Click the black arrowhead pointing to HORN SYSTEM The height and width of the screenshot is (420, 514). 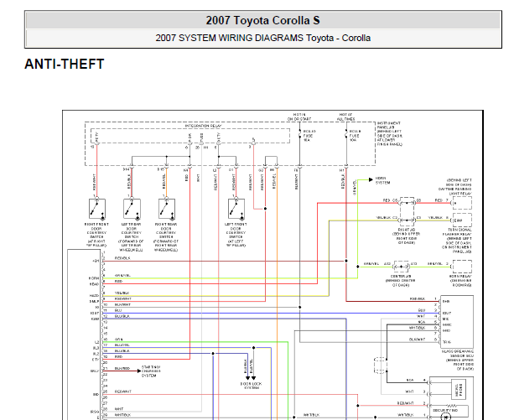click(371, 179)
